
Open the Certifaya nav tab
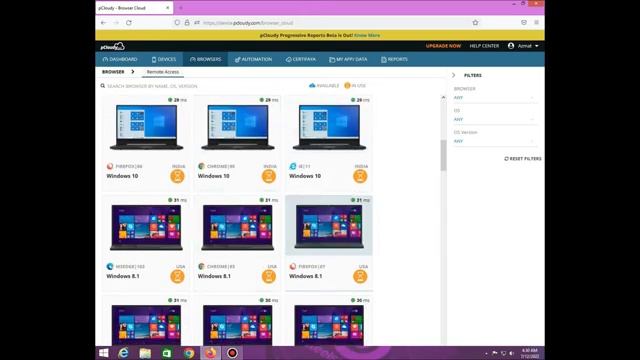(x=301, y=60)
